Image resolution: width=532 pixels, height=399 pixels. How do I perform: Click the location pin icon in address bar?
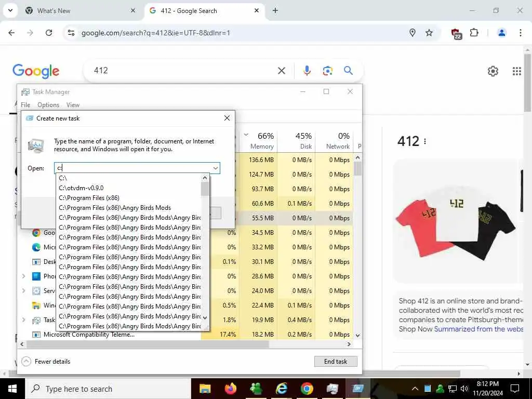click(412, 33)
